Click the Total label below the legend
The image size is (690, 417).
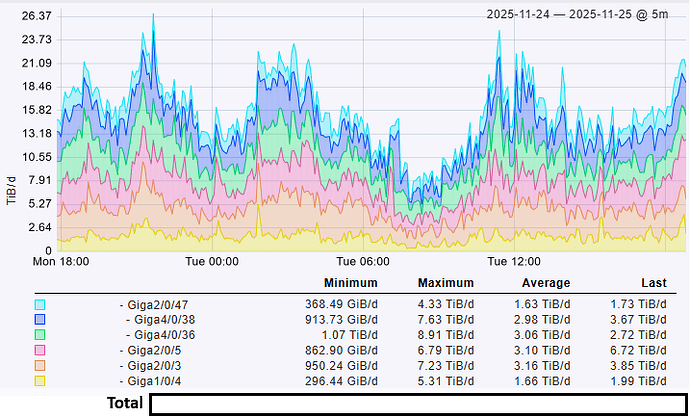pyautogui.click(x=126, y=404)
